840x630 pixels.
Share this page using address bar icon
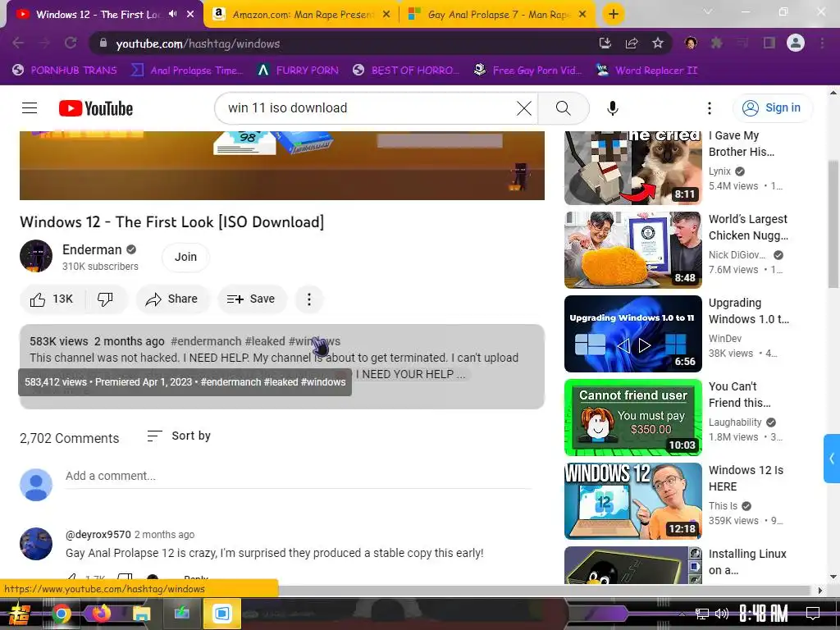(632, 43)
